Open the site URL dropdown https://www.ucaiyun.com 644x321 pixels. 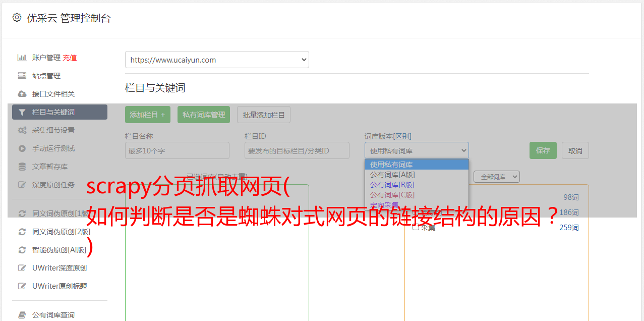pos(217,60)
